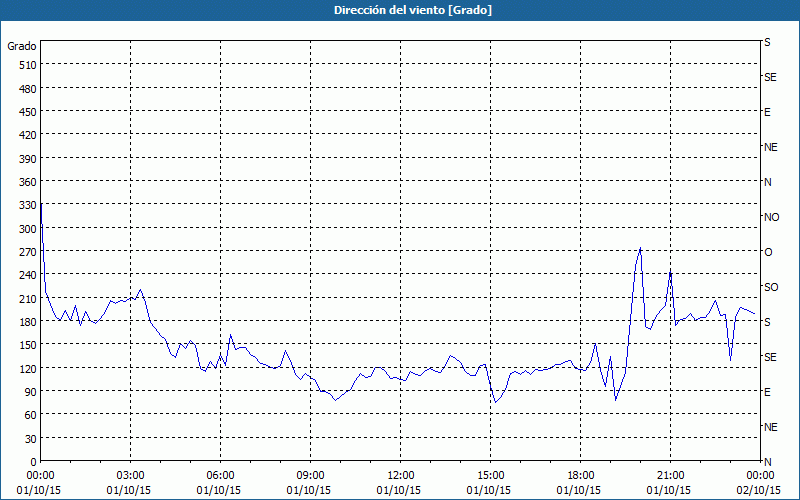Click the 150 y-axis value

tap(27, 345)
